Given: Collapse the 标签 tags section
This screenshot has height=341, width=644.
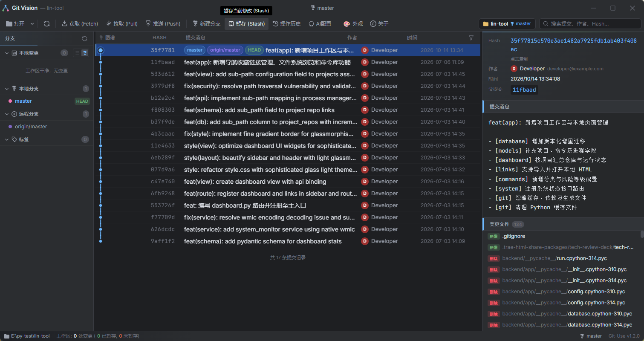Looking at the screenshot, I should tap(7, 139).
